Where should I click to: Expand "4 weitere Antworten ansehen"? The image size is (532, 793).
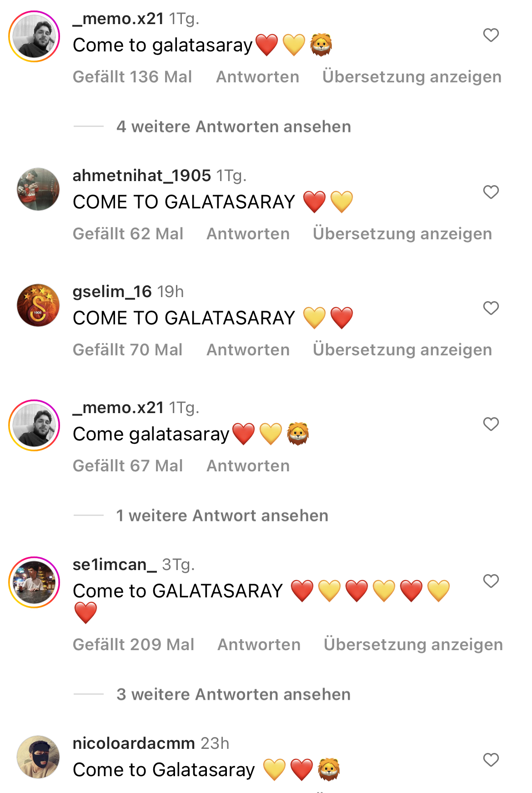pyautogui.click(x=234, y=126)
